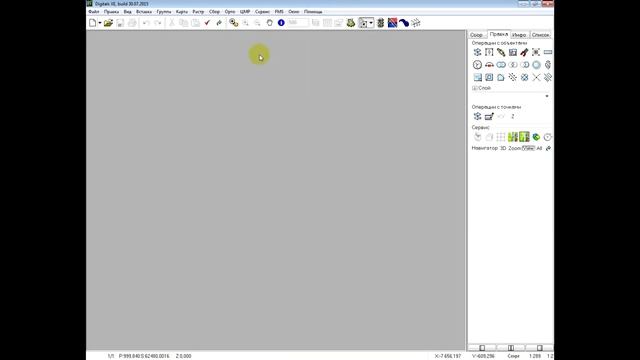Open the Сбор menu in the menu bar

[214, 12]
